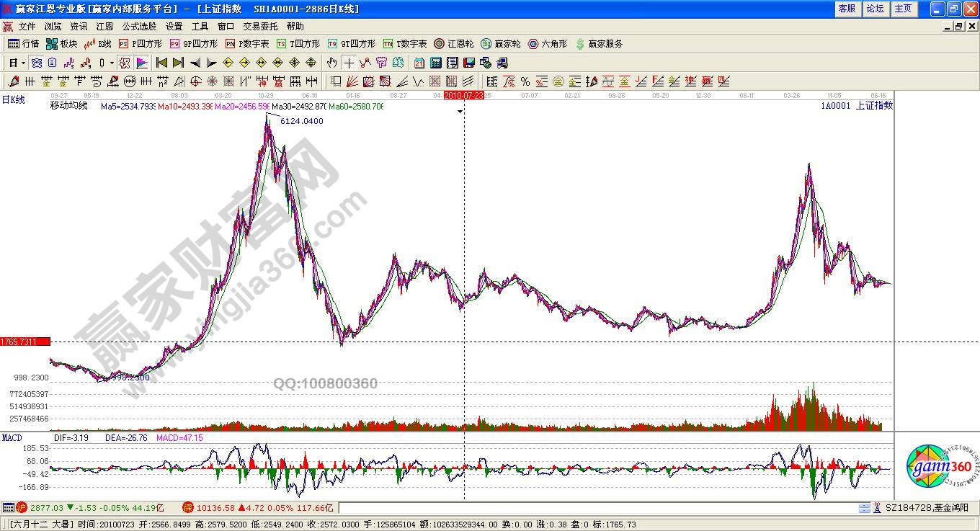Expand the 日 period dropdown arrow
980x531 pixels.
point(23,63)
